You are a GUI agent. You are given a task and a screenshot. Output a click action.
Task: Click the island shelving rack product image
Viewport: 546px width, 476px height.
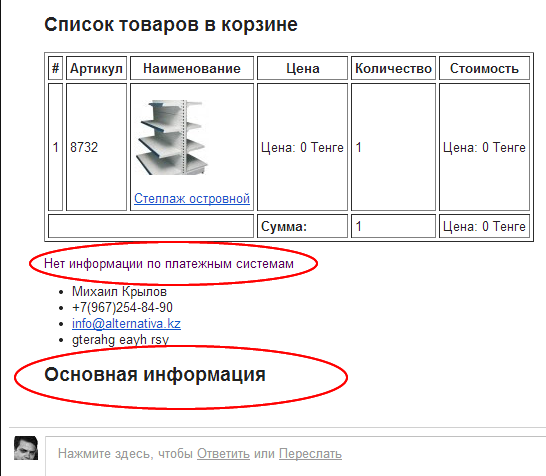(172, 138)
